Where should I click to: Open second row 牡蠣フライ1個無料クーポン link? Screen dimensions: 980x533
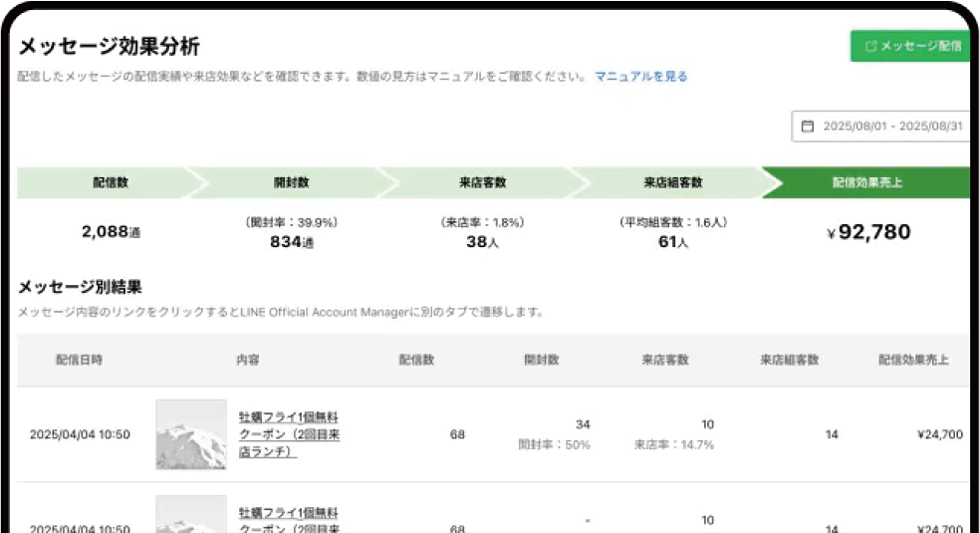point(288,518)
